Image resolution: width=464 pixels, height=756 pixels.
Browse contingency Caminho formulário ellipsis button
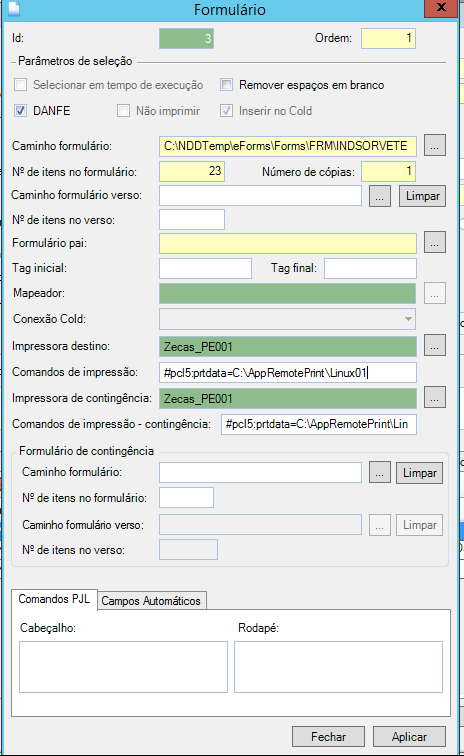[x=380, y=473]
